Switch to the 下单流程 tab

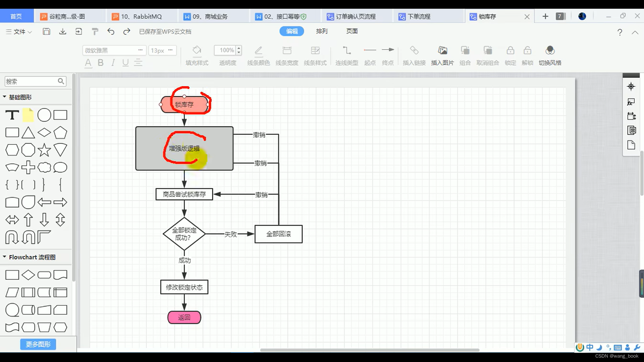click(419, 16)
